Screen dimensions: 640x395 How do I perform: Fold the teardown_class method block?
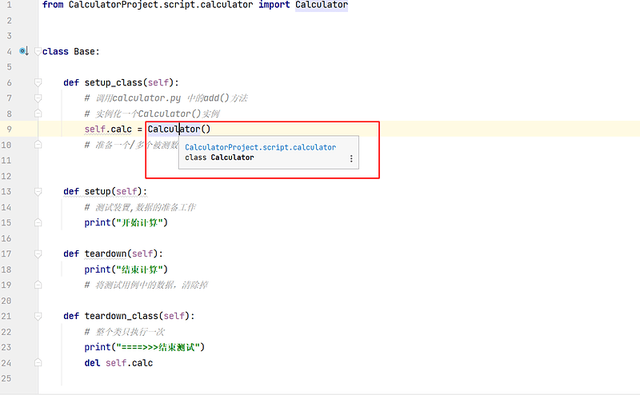tap(38, 316)
